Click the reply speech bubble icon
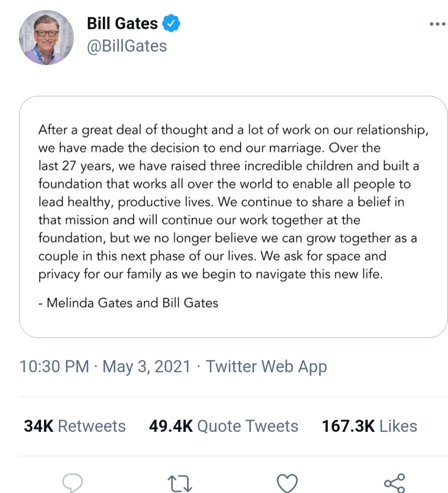 click(x=72, y=481)
